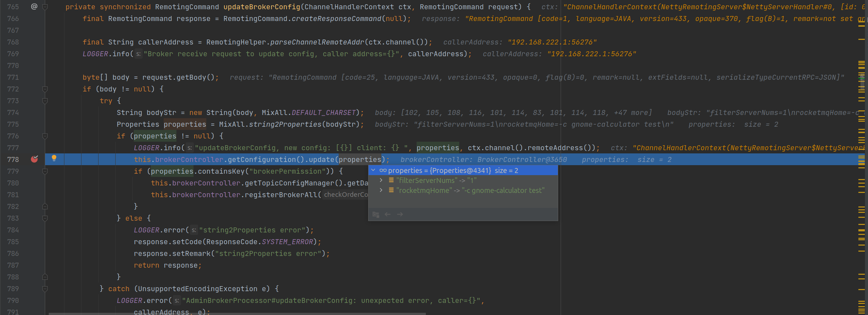Viewport: 868px width, 315px height.
Task: Click getConfiguration() on highlighted line 778
Action: point(266,159)
